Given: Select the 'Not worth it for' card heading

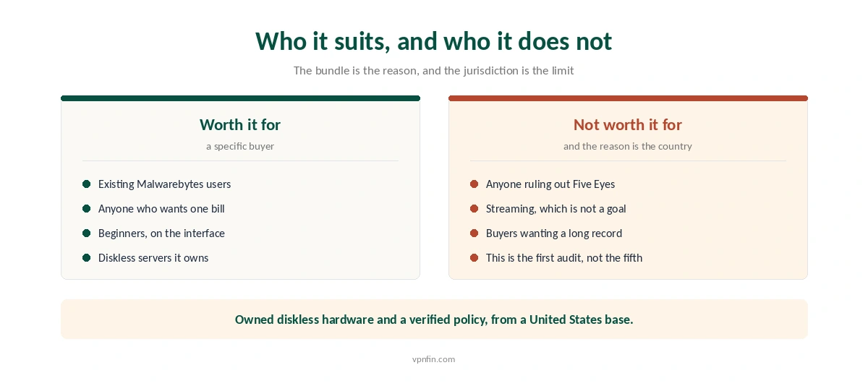Looking at the screenshot, I should click(x=628, y=124).
